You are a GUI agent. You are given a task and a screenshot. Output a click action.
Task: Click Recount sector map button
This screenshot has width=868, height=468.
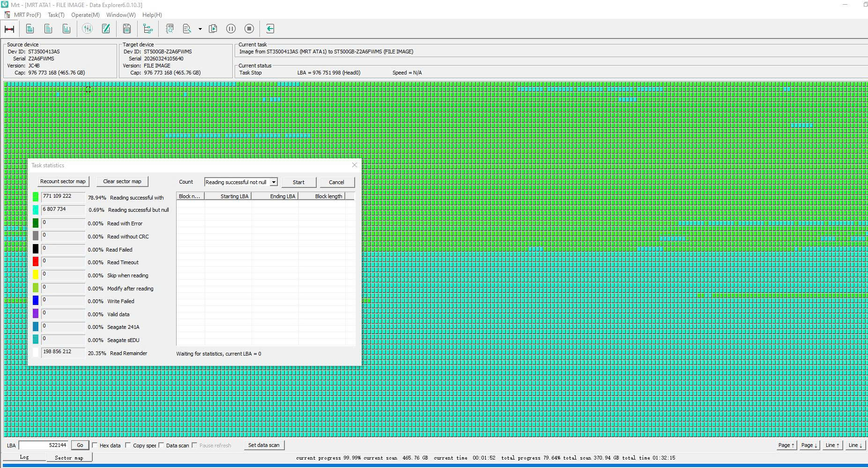(x=63, y=181)
